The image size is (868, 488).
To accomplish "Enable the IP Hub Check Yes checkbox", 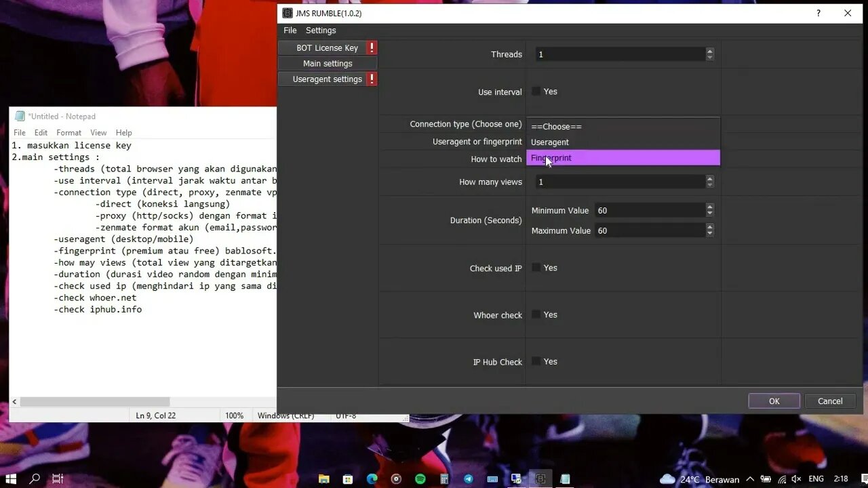I will pos(536,361).
